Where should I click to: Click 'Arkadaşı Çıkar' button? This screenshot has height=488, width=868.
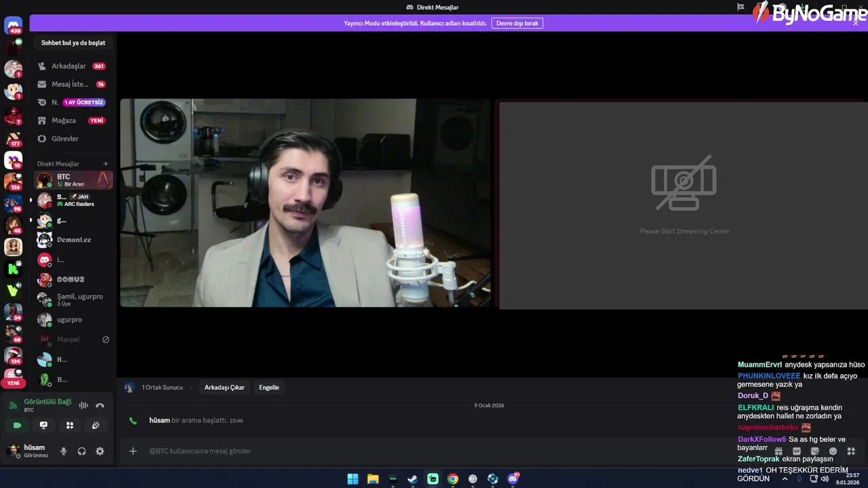[224, 388]
